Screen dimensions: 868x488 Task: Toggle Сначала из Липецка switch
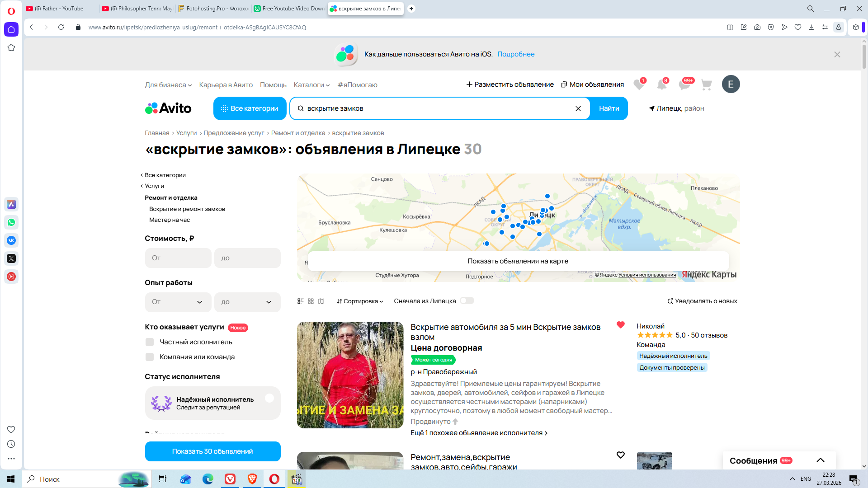pos(467,301)
